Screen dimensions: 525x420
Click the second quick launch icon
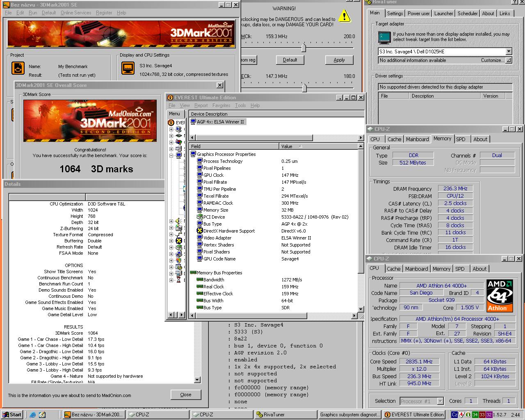(x=42, y=415)
